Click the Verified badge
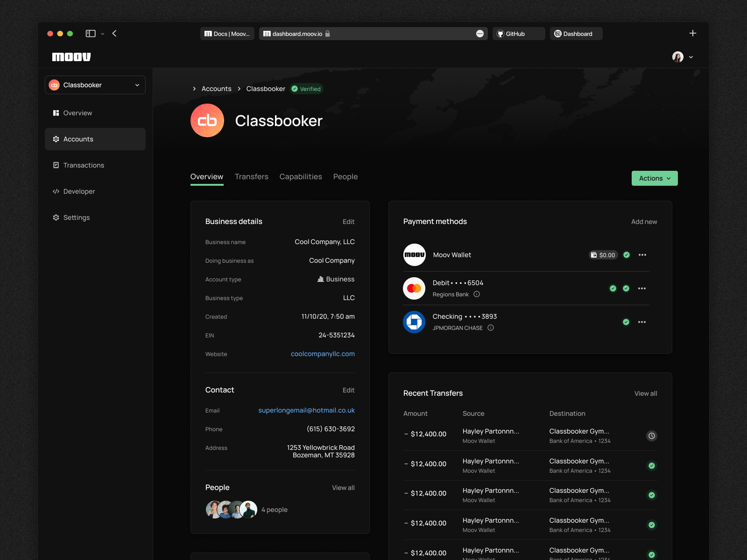 click(x=306, y=89)
